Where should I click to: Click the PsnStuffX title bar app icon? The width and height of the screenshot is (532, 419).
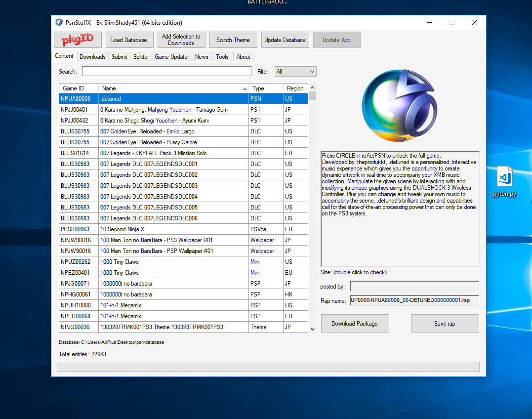click(59, 23)
